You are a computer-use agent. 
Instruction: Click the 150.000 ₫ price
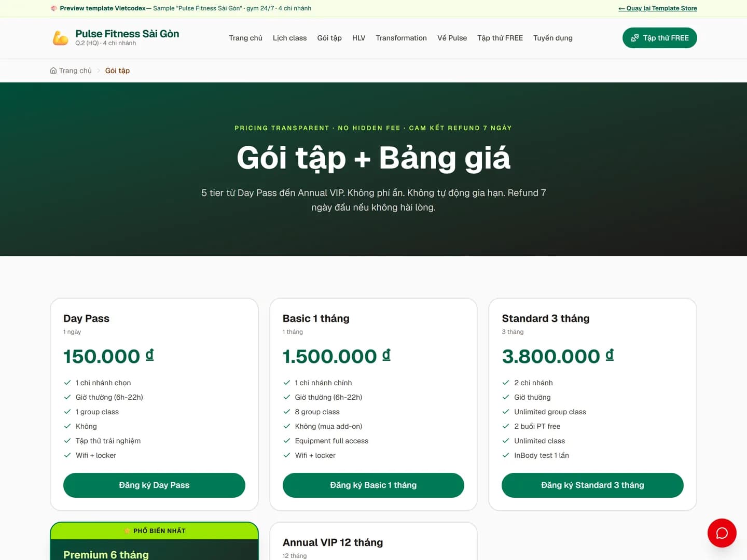(x=108, y=356)
